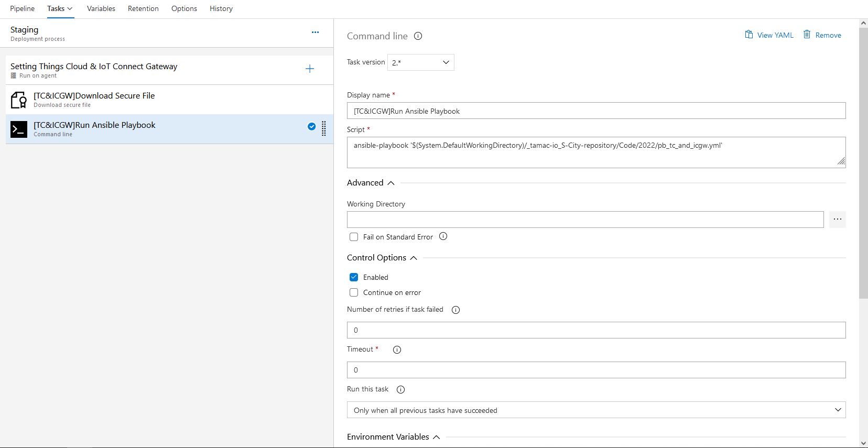Uncheck the Enabled checkbox
This screenshot has height=448, width=868.
pos(354,277)
